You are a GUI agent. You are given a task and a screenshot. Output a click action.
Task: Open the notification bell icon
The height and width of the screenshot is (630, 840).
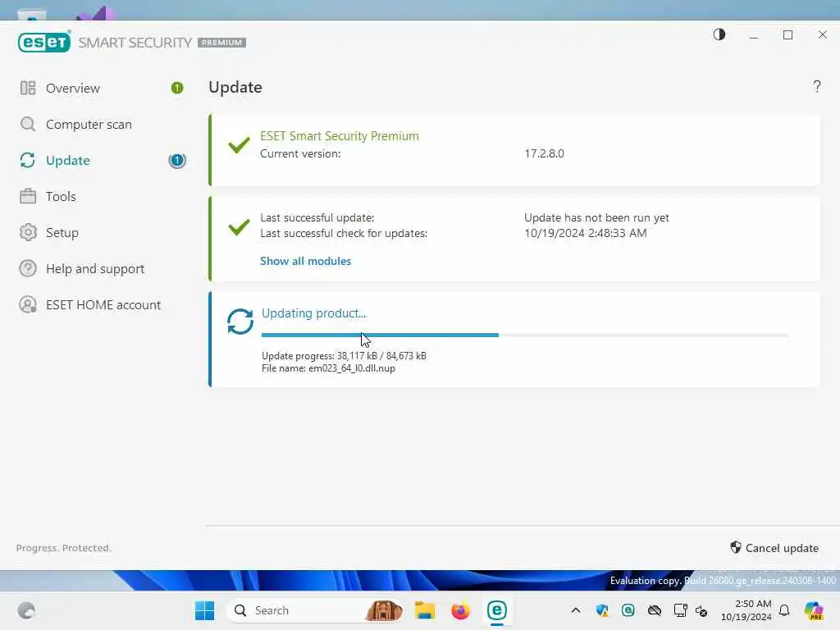[784, 610]
